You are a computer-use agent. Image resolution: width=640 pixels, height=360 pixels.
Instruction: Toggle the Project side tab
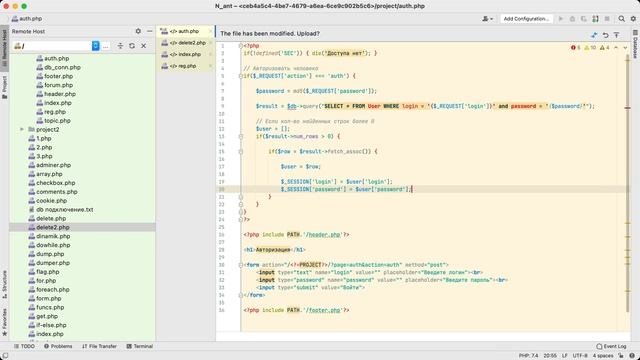pos(4,87)
